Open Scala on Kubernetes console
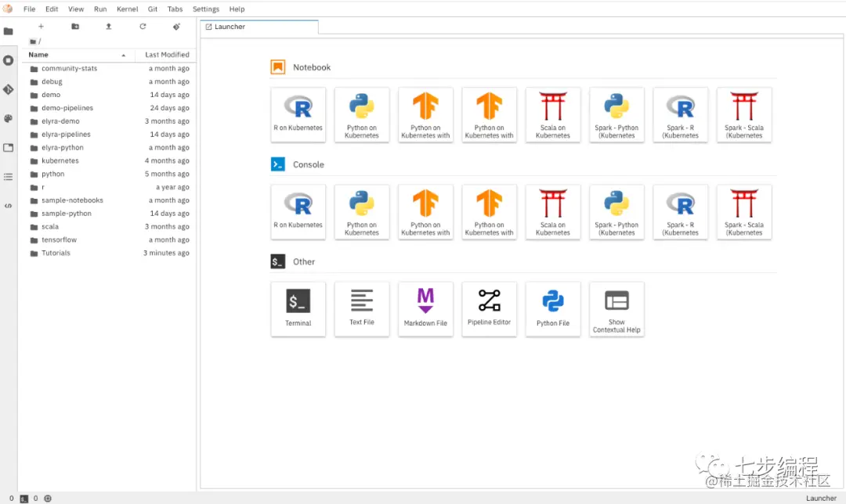The height and width of the screenshot is (504, 846). pyautogui.click(x=553, y=212)
